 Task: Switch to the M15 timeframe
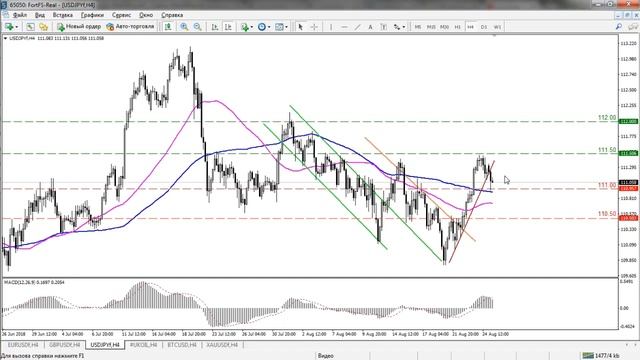pyautogui.click(x=431, y=27)
